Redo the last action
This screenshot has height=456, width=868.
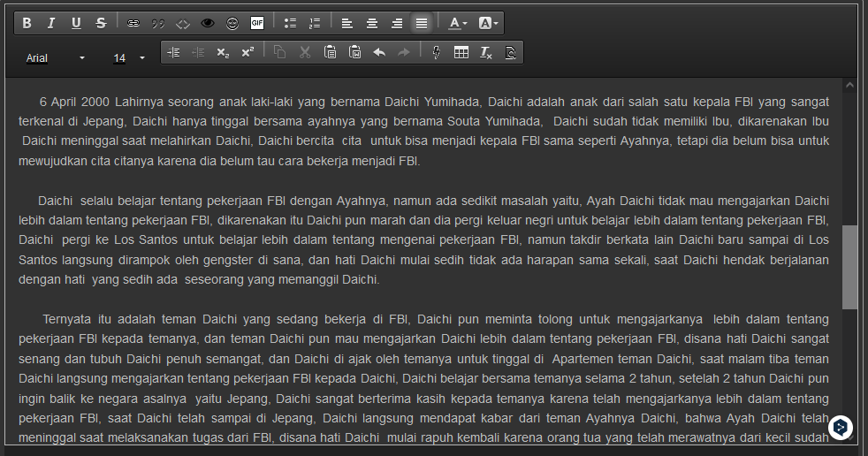pos(404,52)
